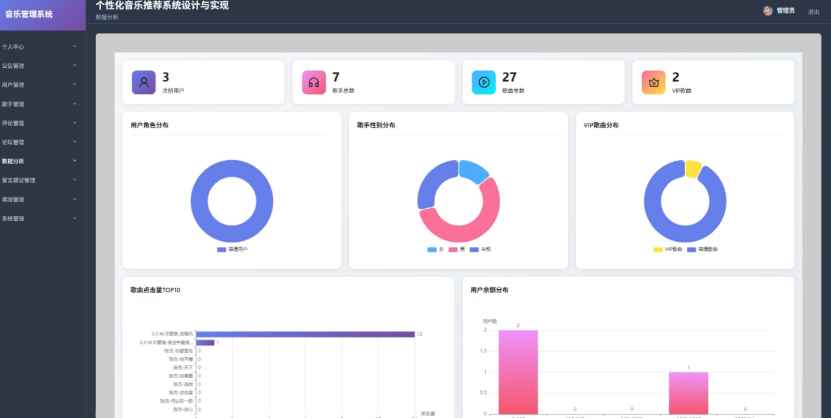Open the 用户管理 sidebar menu

pyautogui.click(x=42, y=85)
